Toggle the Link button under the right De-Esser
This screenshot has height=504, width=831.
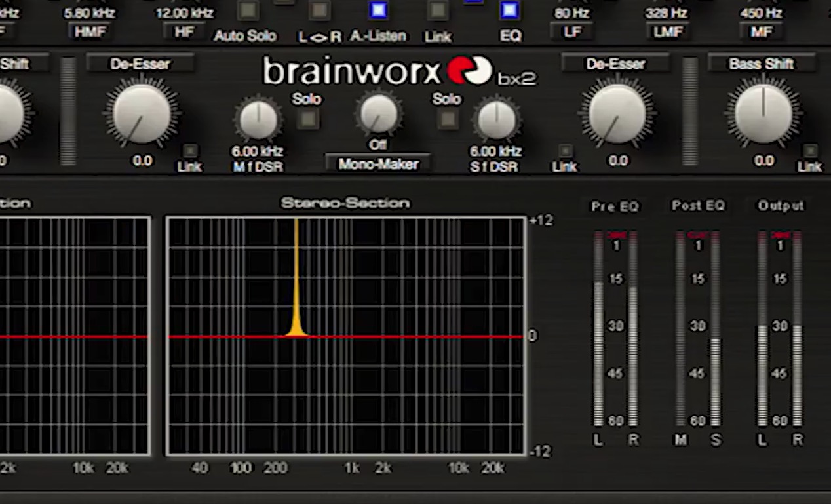coord(565,151)
